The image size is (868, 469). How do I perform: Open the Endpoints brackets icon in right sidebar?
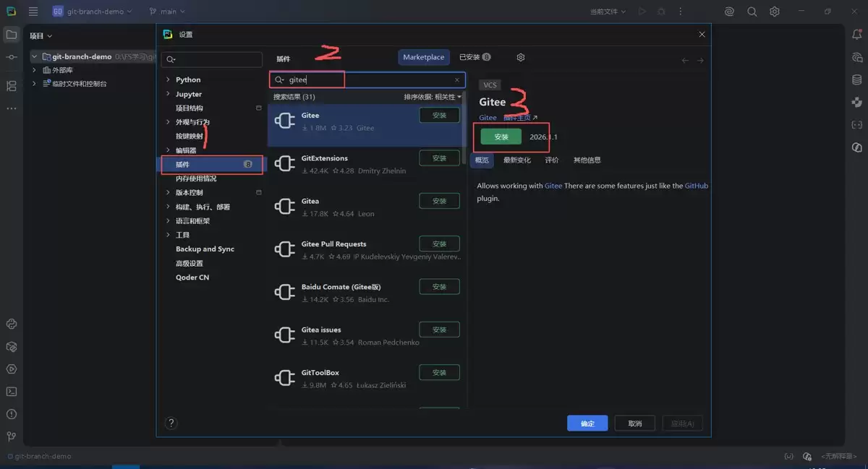click(856, 124)
